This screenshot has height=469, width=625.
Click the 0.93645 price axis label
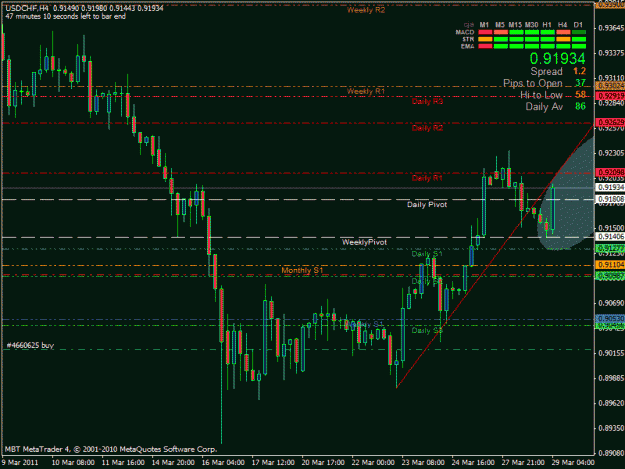point(611,28)
